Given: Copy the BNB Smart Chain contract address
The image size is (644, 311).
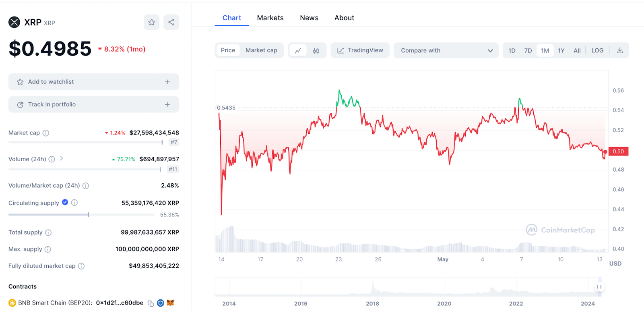Looking at the screenshot, I should click(151, 303).
